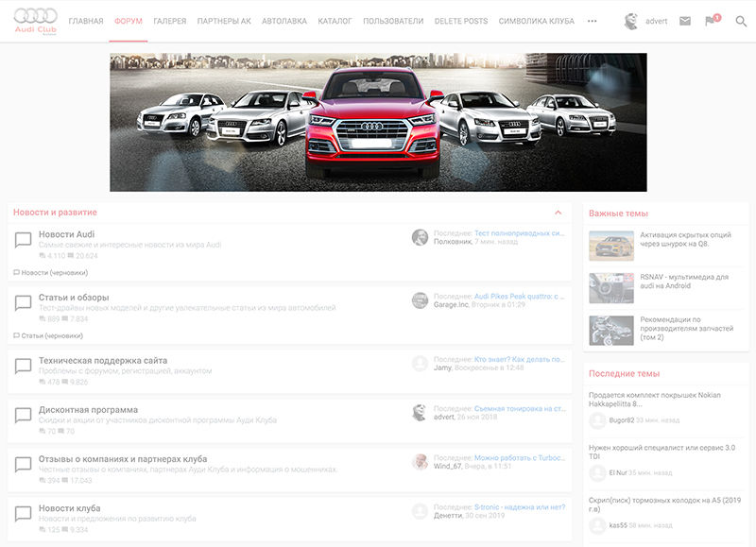Open topic 'RSNAV - мультимедиа для audi на Android'

(684, 282)
